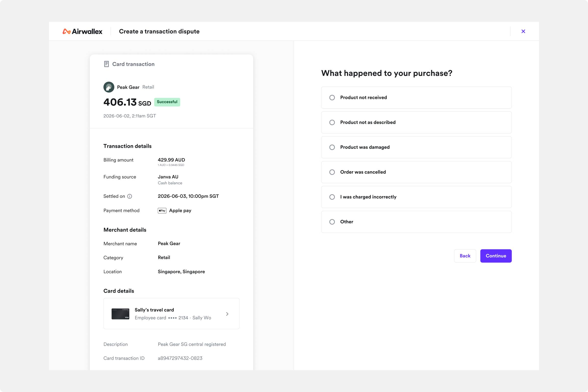
Task: Click the Peak Gear merchant avatar
Action: pos(109,87)
